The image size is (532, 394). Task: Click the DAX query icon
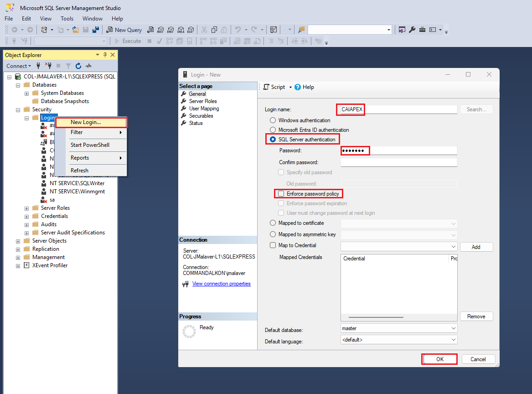tap(191, 30)
